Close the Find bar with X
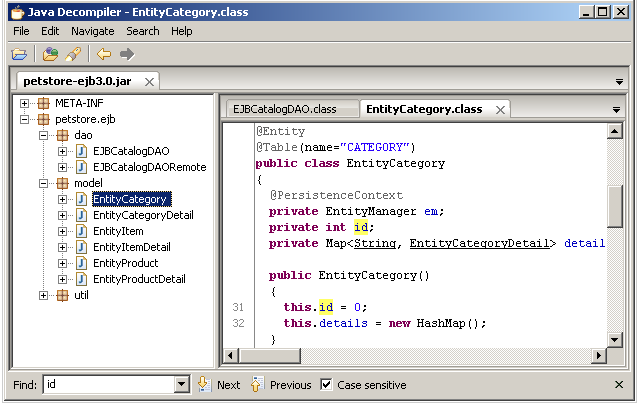Screen dimensions: 638x405 point(619,384)
